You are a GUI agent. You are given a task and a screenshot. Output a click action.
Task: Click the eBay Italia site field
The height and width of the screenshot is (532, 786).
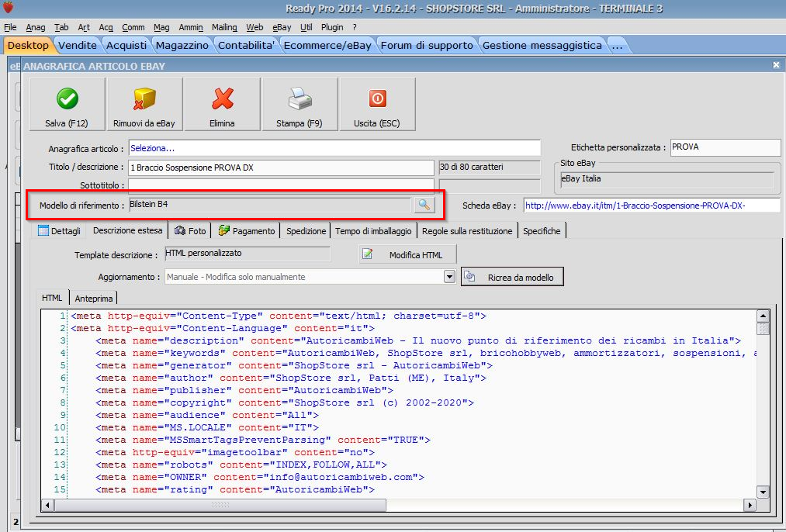(667, 179)
